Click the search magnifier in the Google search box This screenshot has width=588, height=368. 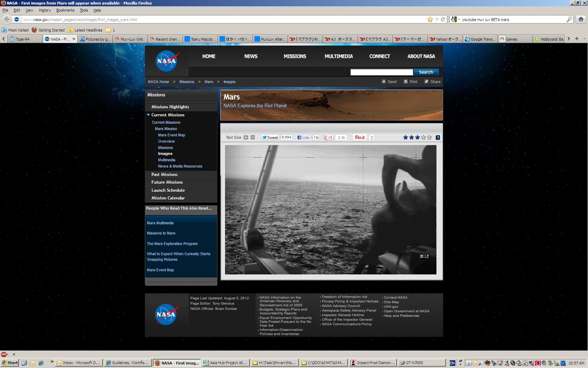click(x=569, y=19)
